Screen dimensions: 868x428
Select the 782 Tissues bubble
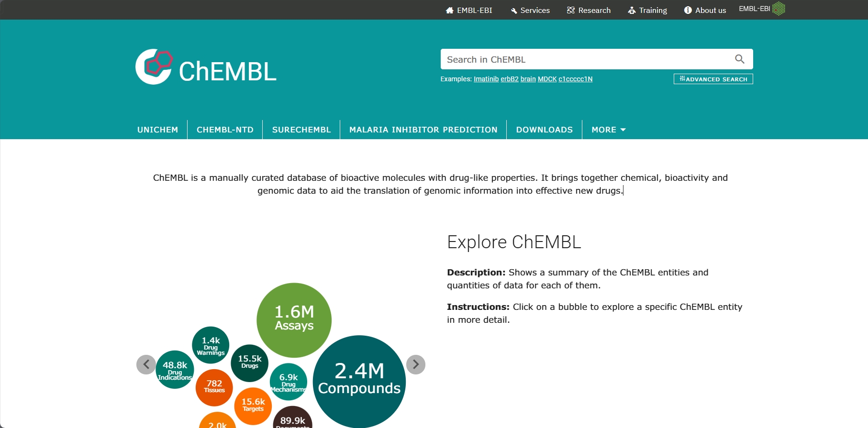(x=214, y=387)
